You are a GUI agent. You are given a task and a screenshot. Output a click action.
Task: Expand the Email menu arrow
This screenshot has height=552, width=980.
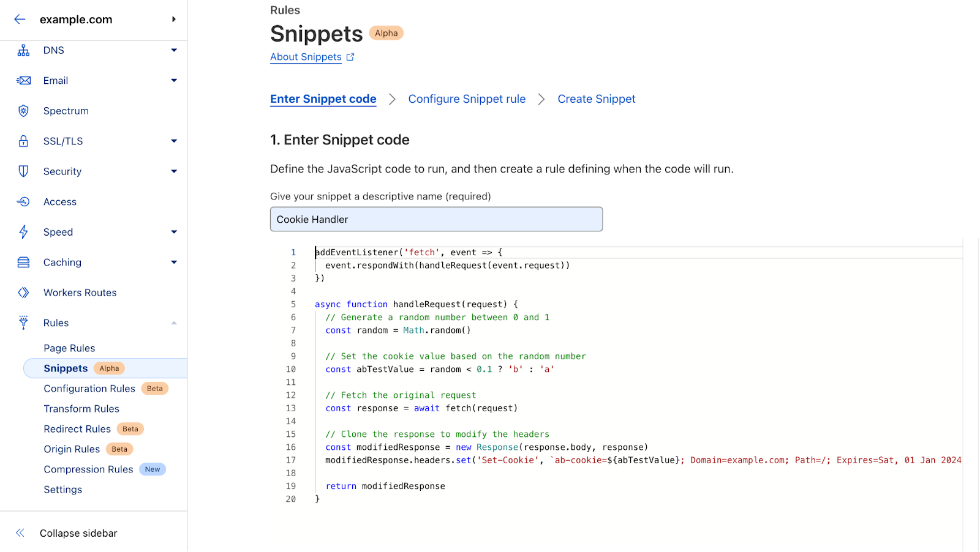tap(174, 80)
